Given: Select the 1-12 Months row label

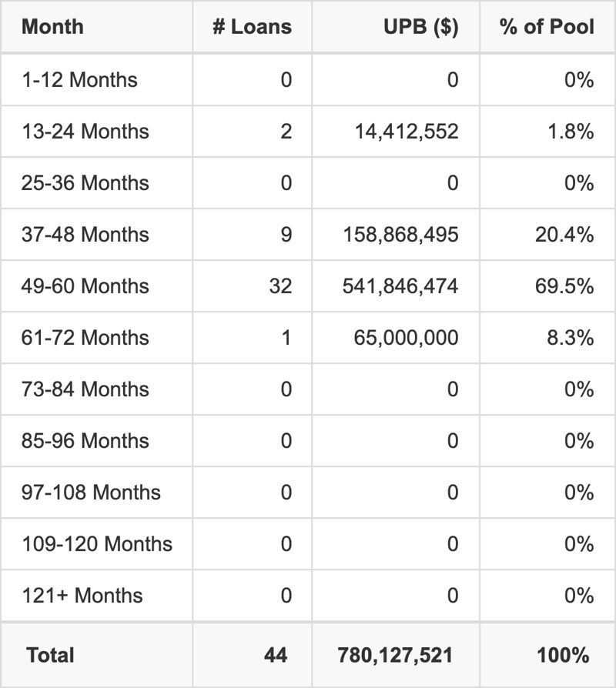Looking at the screenshot, I should (x=79, y=80).
